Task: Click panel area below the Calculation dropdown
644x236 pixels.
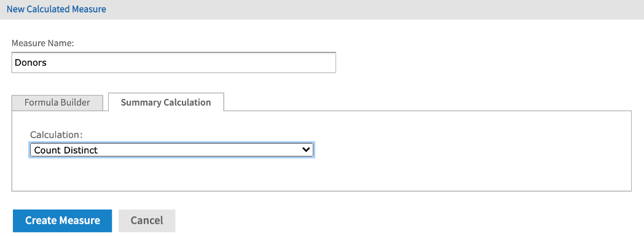Action: click(x=171, y=175)
